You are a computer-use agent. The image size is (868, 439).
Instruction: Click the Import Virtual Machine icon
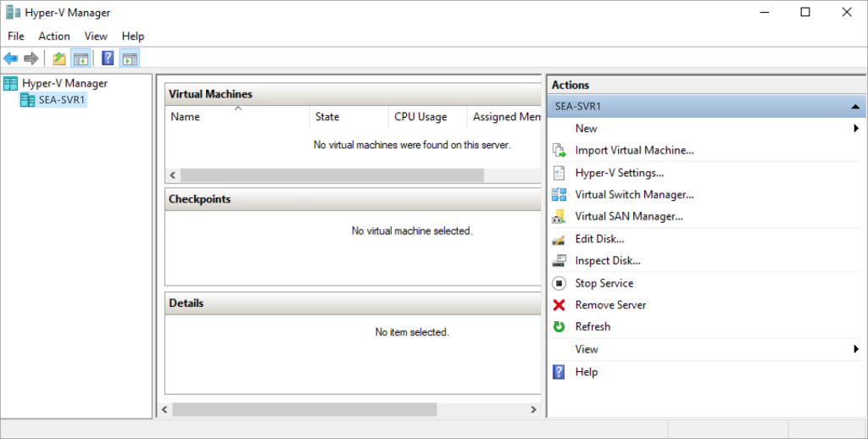coord(559,150)
